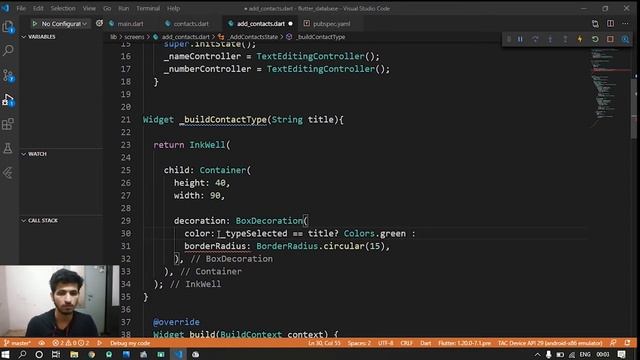
Task: Click the status bar debug play icon
Action: (x=100, y=343)
